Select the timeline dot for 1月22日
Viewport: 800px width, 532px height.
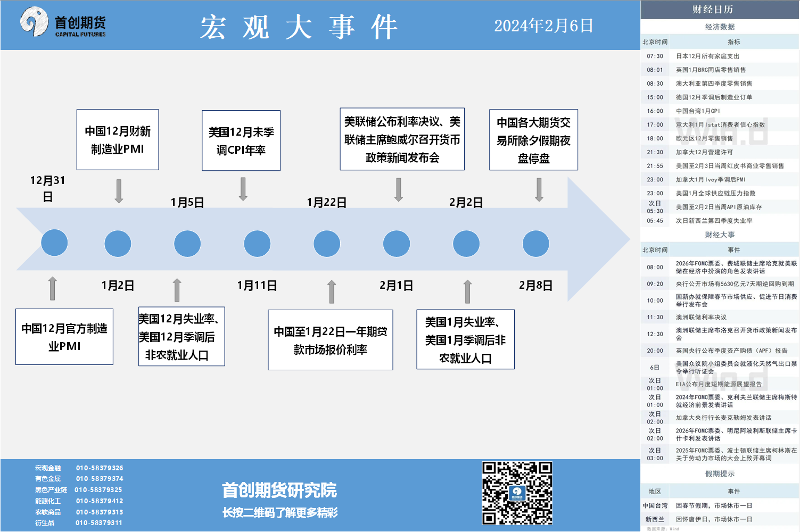pos(327,244)
